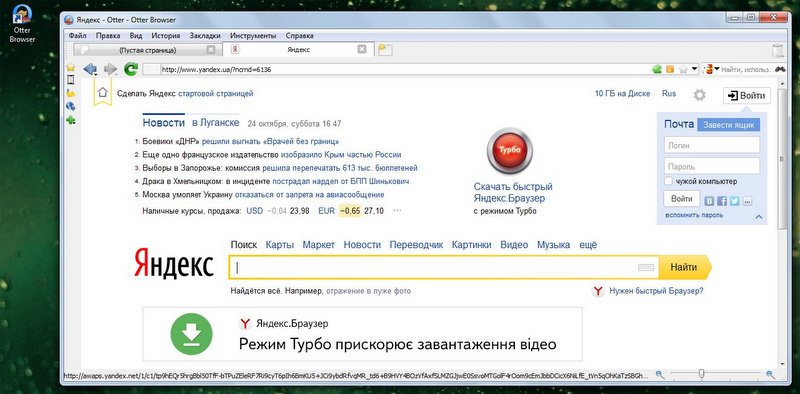Click the binoculars search icon

pos(780,69)
